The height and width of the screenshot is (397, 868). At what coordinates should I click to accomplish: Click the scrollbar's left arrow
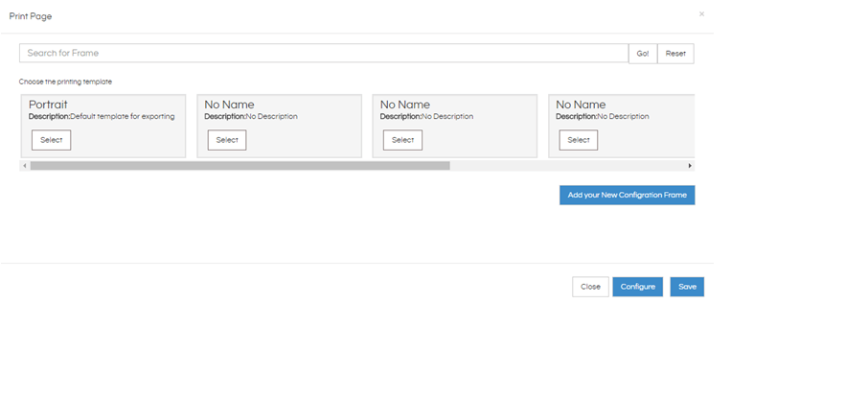point(24,166)
